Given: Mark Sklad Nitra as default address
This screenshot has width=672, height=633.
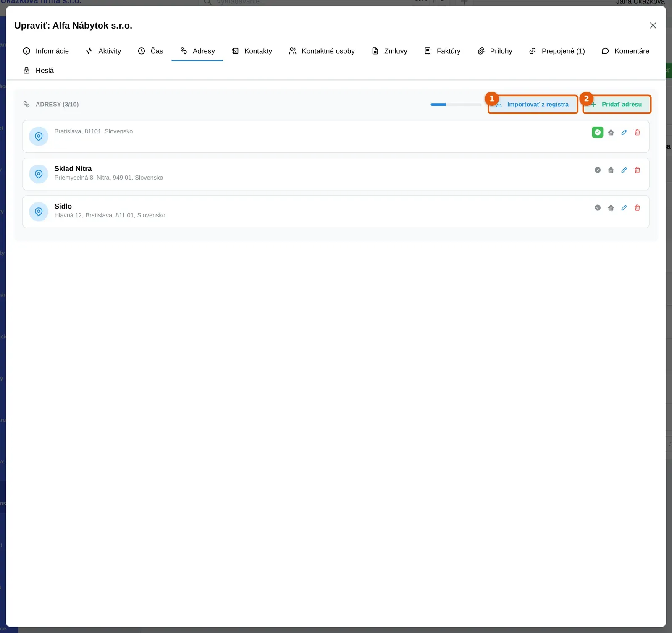Looking at the screenshot, I should point(598,170).
